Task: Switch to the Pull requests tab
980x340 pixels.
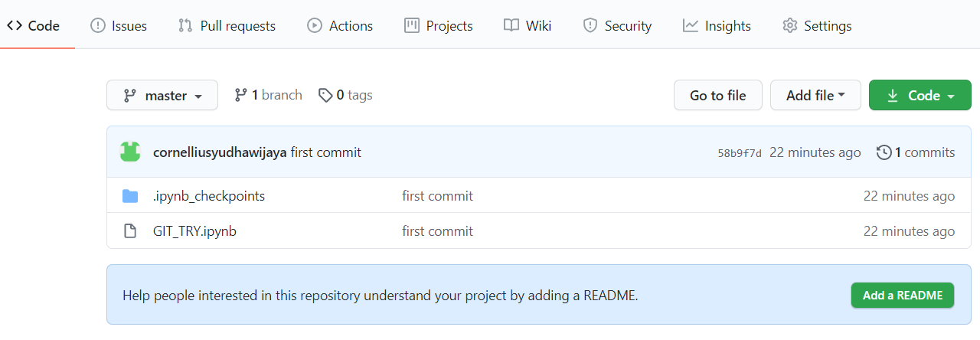Action: [x=227, y=26]
